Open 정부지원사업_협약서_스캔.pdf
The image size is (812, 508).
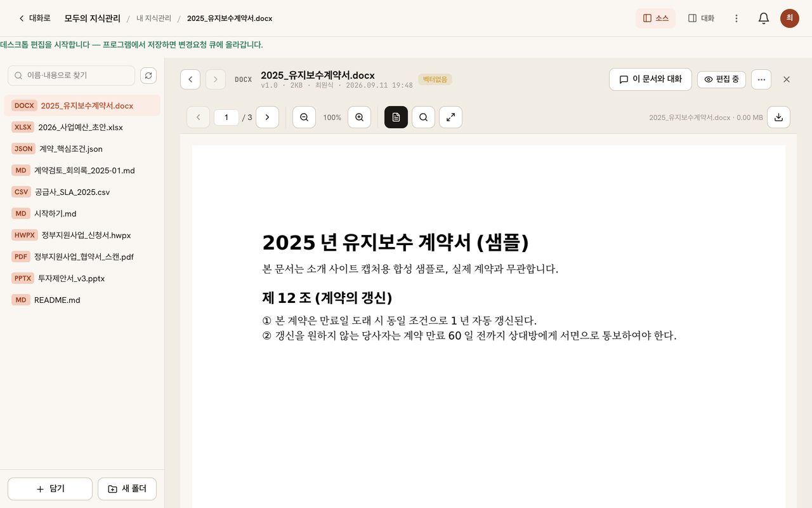[x=82, y=257]
